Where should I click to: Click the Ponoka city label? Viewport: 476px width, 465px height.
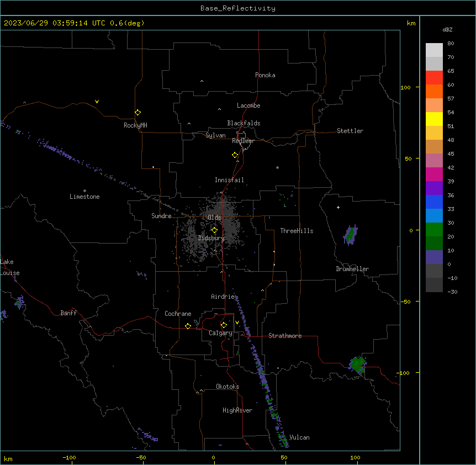click(x=265, y=75)
